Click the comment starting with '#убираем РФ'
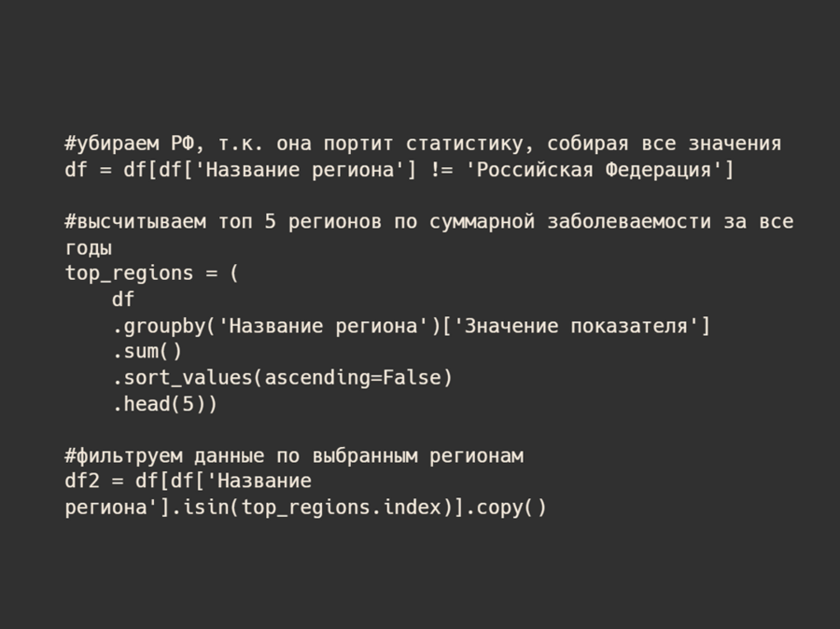 point(422,145)
